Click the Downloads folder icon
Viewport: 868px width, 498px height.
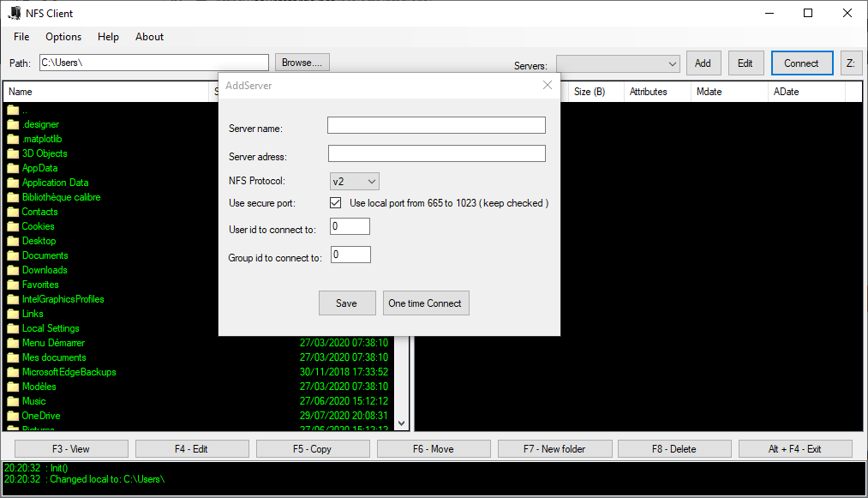(x=13, y=270)
